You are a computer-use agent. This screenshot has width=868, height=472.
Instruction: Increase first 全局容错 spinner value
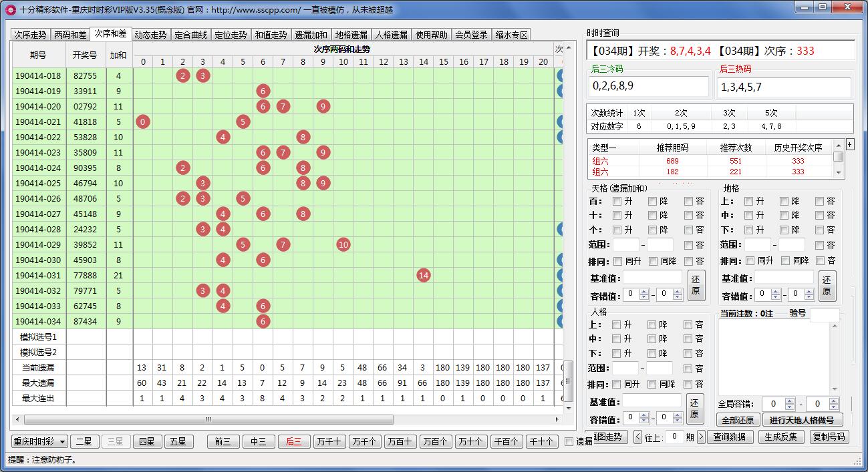(790, 401)
